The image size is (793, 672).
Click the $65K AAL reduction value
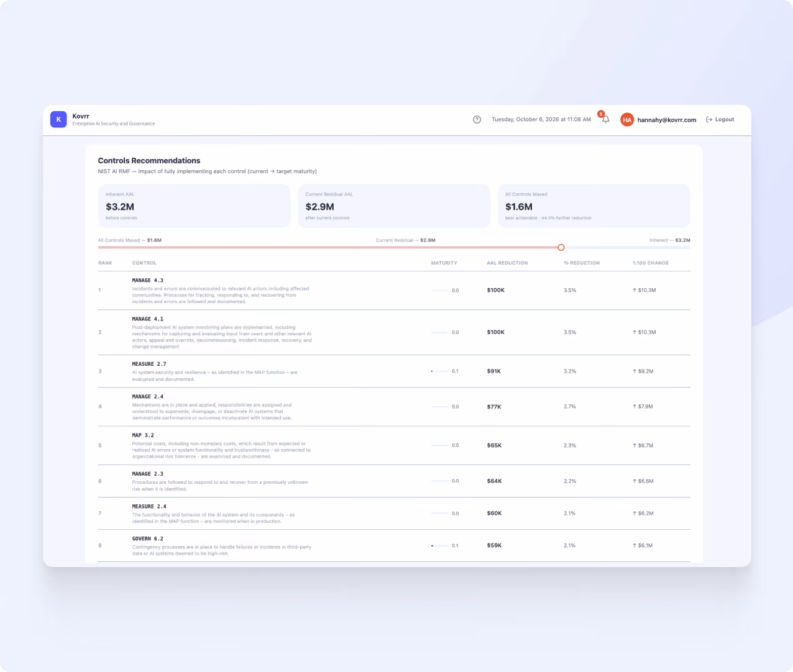(x=495, y=445)
